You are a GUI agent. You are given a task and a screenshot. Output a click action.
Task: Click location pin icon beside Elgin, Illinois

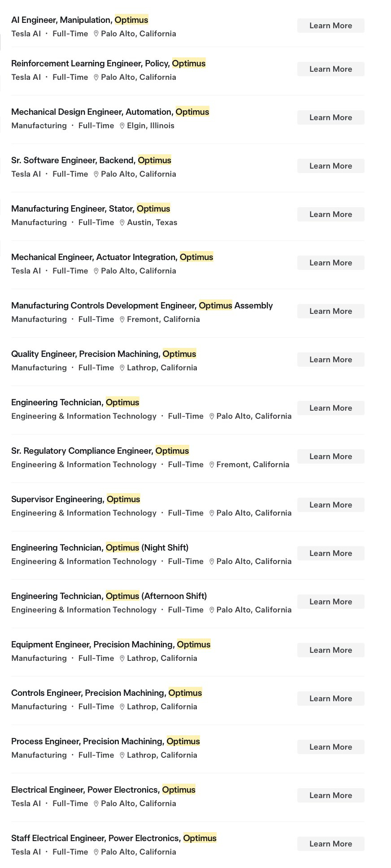(122, 126)
